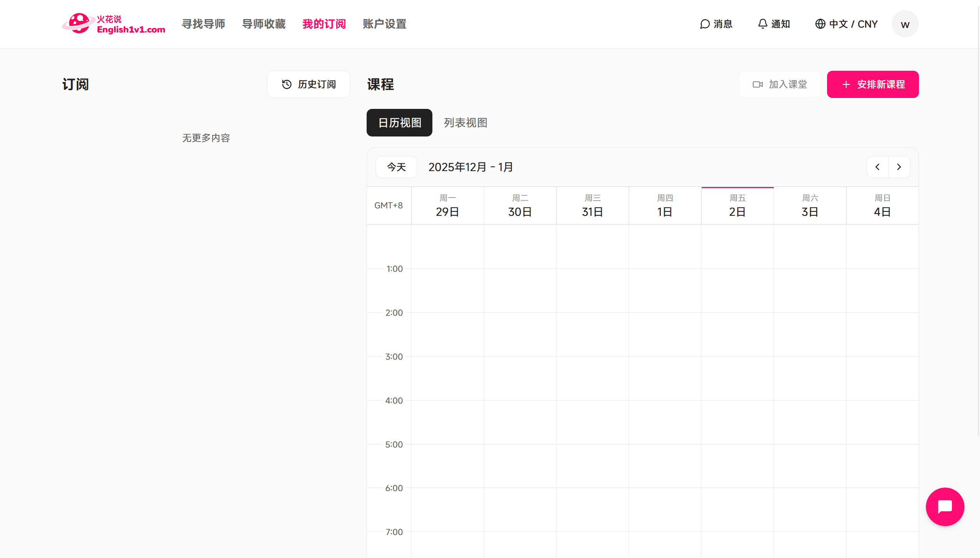Viewport: 980px width, 558px height.
Task: Click 历史订阅 history clock button
Action: click(x=309, y=84)
